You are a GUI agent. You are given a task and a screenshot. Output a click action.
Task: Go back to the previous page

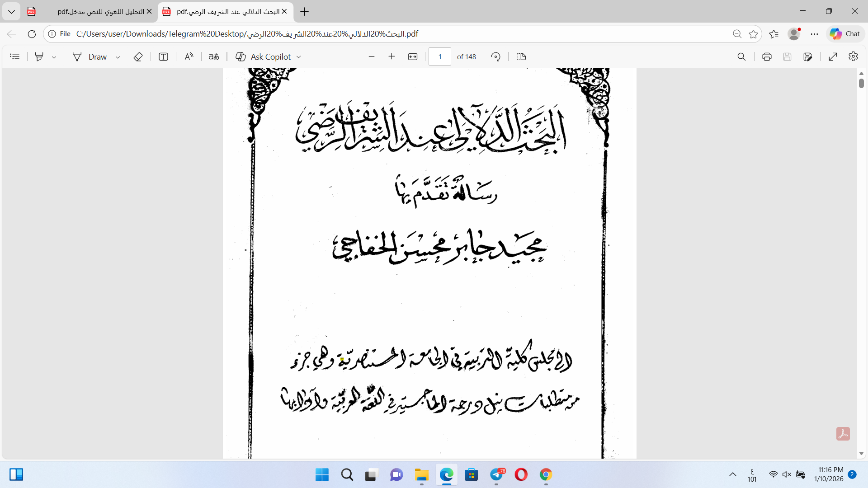pos(12,34)
